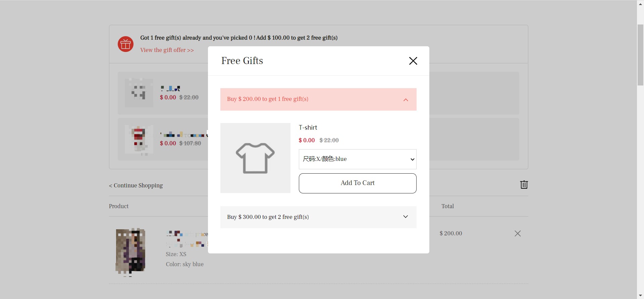Viewport: 644px width, 299px height.
Task: Collapse the Buy $200.00 gift section chevron
Action: click(406, 100)
